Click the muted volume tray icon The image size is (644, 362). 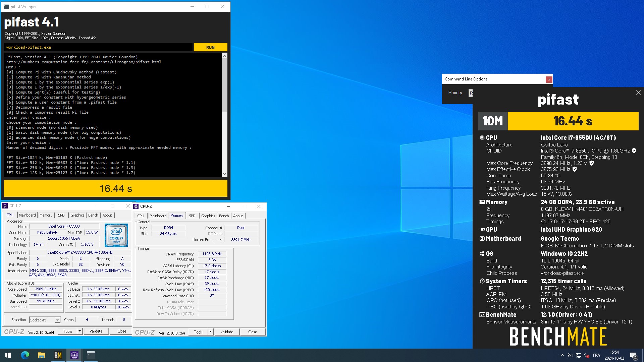(x=587, y=355)
